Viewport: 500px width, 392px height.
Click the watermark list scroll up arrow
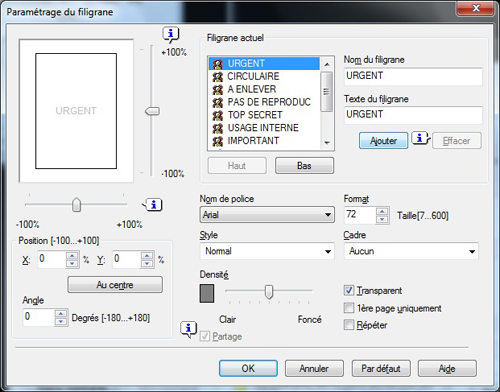327,64
